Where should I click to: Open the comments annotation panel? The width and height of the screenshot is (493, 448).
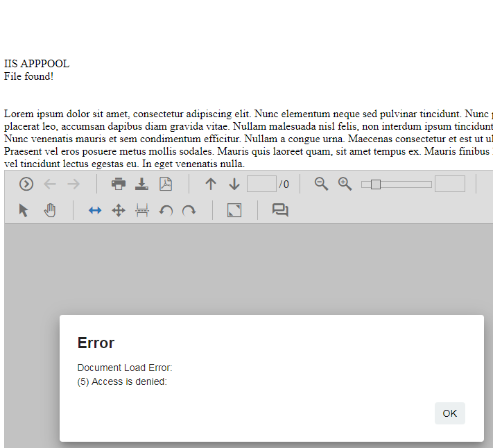pyautogui.click(x=280, y=210)
